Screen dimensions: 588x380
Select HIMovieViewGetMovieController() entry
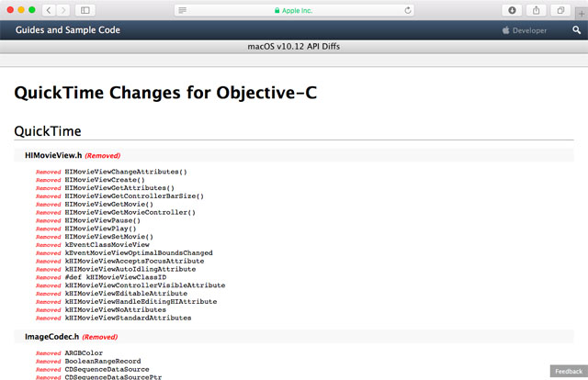coord(130,212)
